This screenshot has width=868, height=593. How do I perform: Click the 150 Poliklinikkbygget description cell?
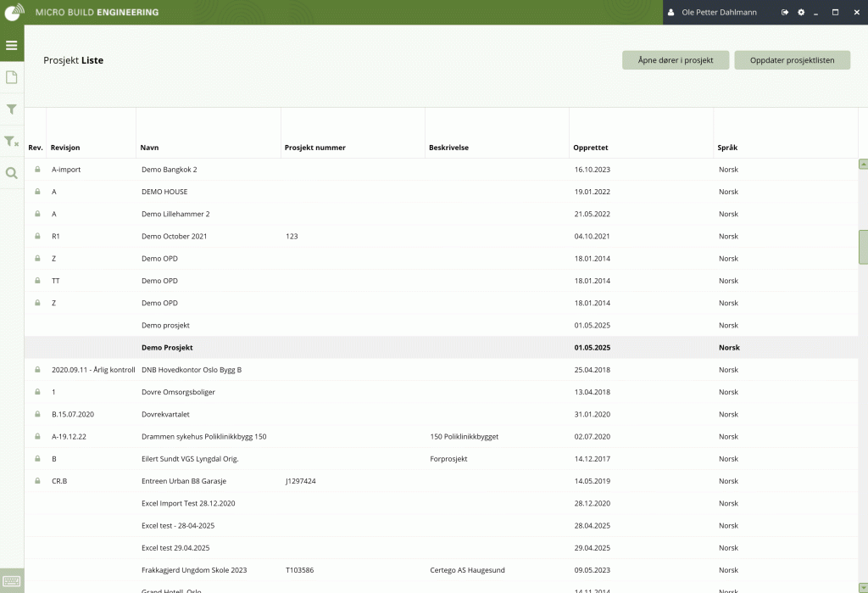tap(464, 437)
